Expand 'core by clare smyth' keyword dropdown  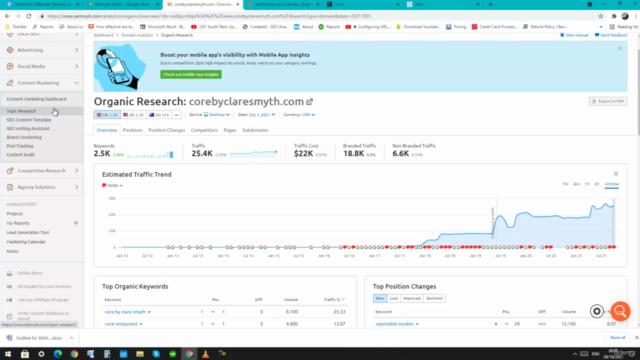149,312
